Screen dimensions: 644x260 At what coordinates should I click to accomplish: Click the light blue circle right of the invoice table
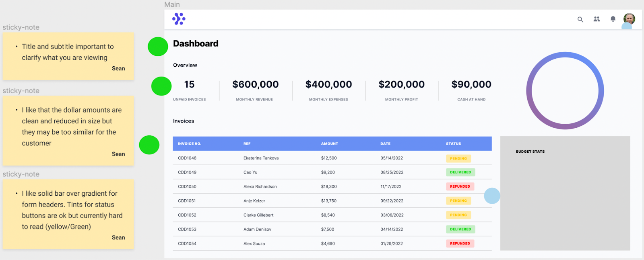coord(492,196)
